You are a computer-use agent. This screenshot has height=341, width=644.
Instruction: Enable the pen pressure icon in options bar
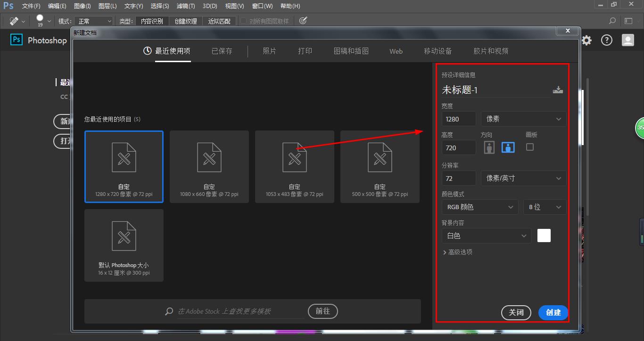[x=303, y=20]
